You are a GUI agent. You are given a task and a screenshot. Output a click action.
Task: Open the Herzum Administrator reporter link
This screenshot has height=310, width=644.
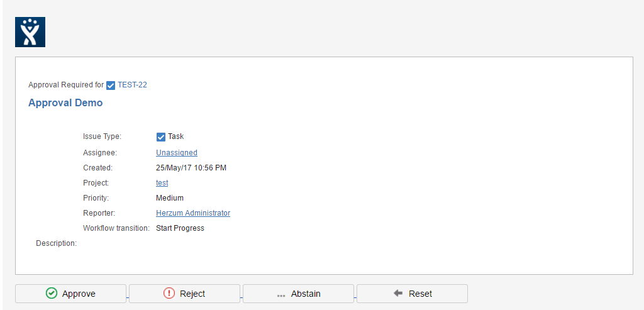coord(193,213)
